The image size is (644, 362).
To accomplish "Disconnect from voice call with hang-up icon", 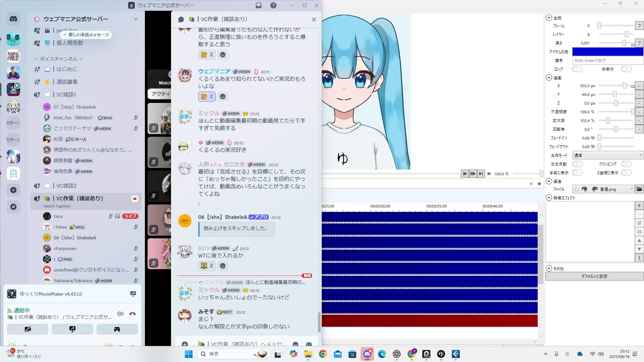I will coord(132,314).
